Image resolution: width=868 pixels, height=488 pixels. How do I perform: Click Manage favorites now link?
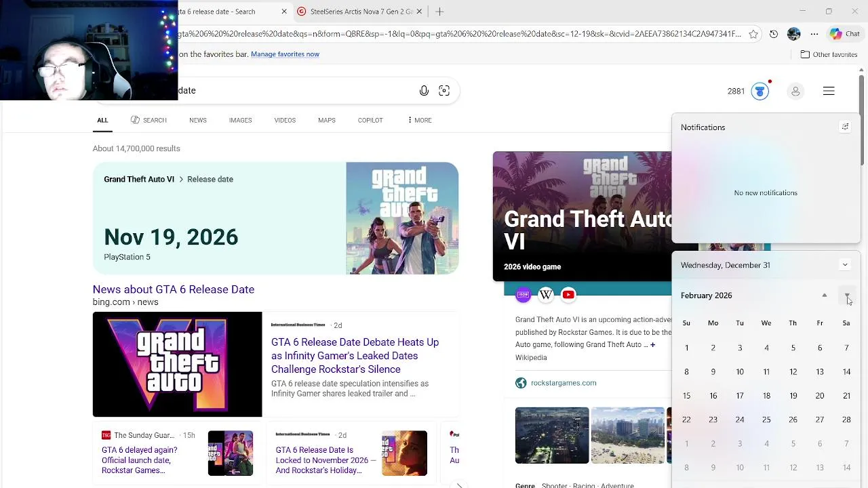[285, 54]
